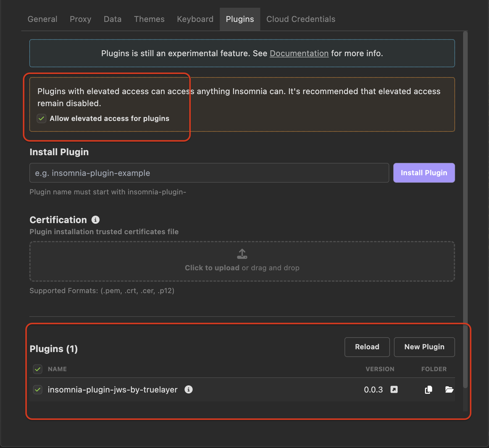The height and width of the screenshot is (448, 489).
Task: Click the Certification heading
Action: [x=58, y=220]
